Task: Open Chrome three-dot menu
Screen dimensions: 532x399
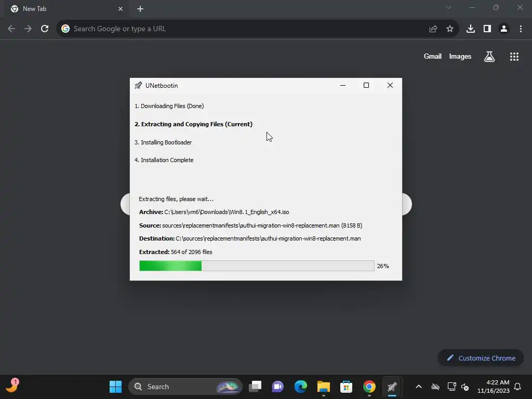Action: click(x=521, y=29)
